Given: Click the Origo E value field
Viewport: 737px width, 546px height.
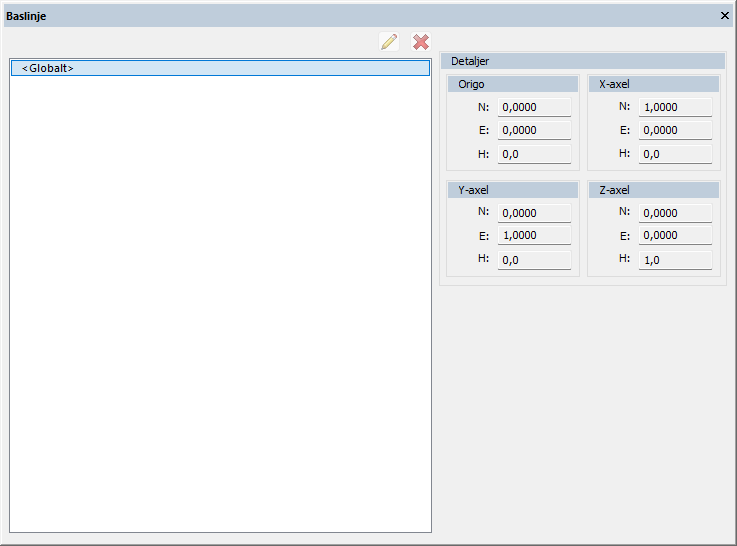Looking at the screenshot, I should tap(534, 130).
